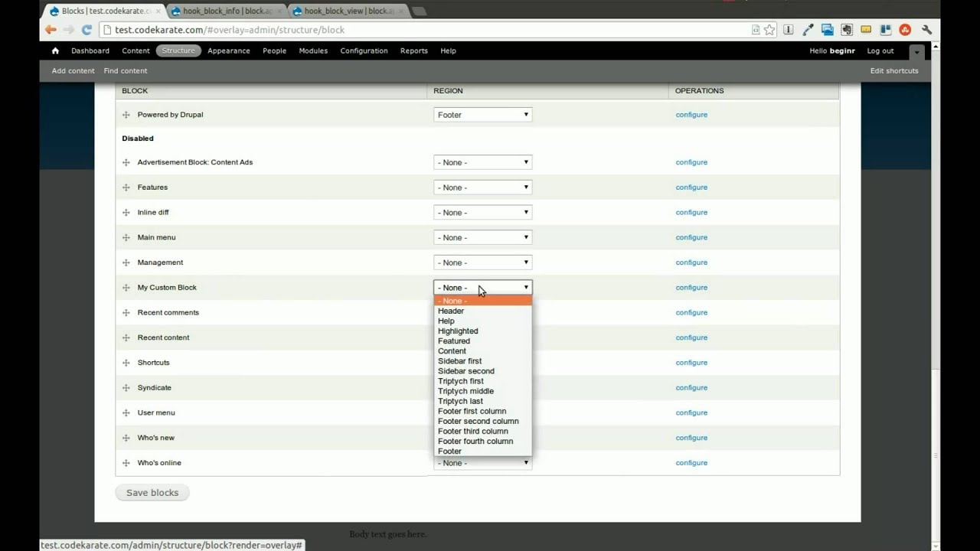Screen dimensions: 980x551
Task: Open region dropdown for Who's online
Action: click(x=482, y=463)
